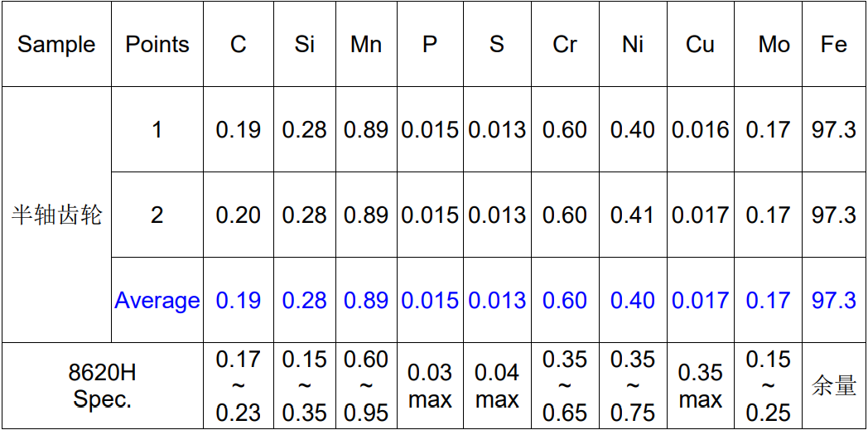Select the 余量 cell in the spec row
Viewport: 868px width, 430px height.
coord(833,386)
